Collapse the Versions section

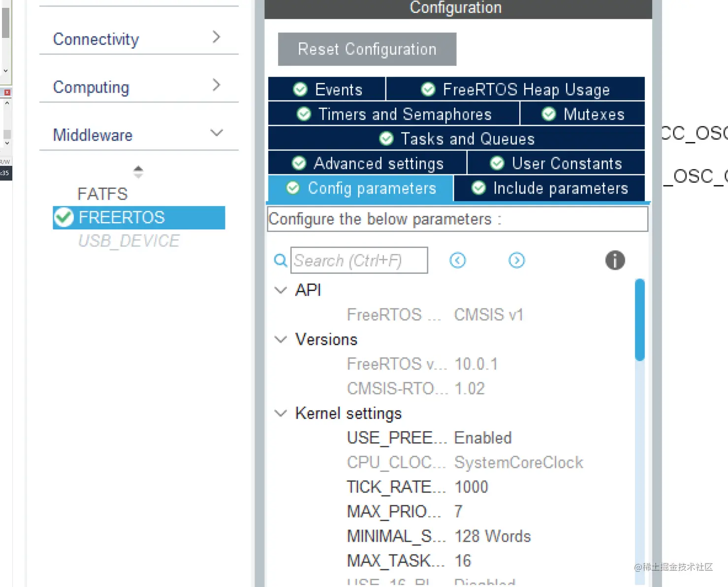click(281, 340)
